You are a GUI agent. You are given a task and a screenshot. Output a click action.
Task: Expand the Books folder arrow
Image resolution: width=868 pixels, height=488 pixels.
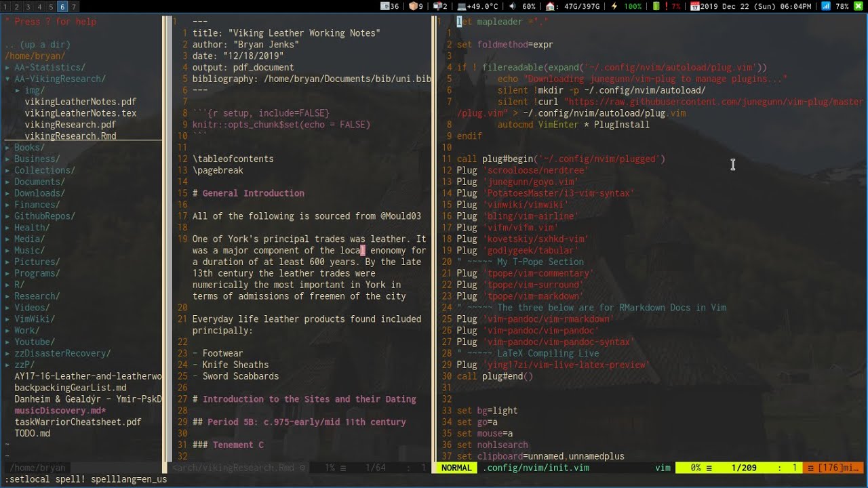tap(7, 148)
